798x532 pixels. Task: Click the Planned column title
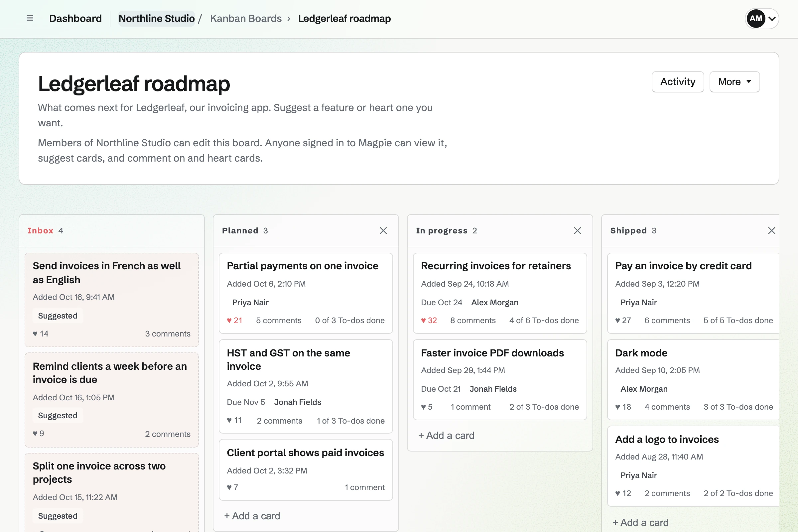[x=240, y=231]
